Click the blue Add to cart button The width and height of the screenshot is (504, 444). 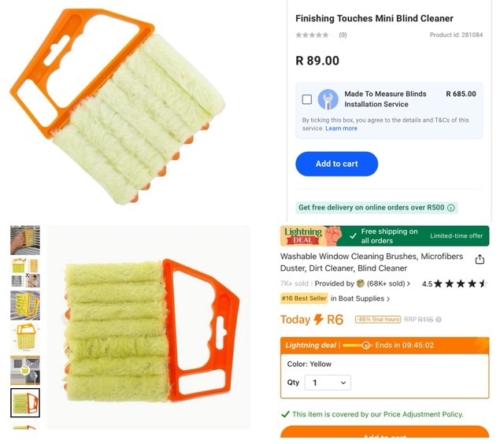click(336, 164)
